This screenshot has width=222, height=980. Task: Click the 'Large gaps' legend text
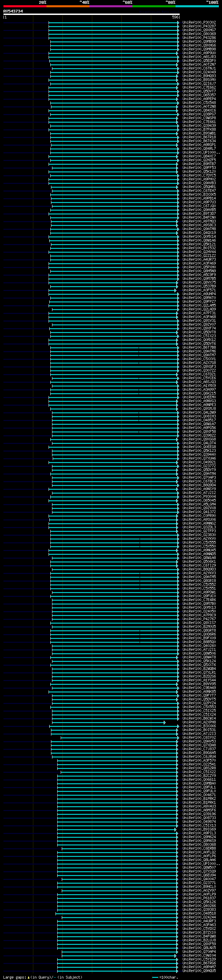coord(15,977)
